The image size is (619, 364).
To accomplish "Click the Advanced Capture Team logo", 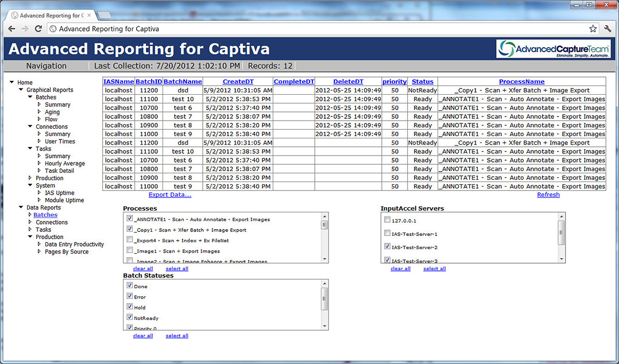I will (x=554, y=49).
